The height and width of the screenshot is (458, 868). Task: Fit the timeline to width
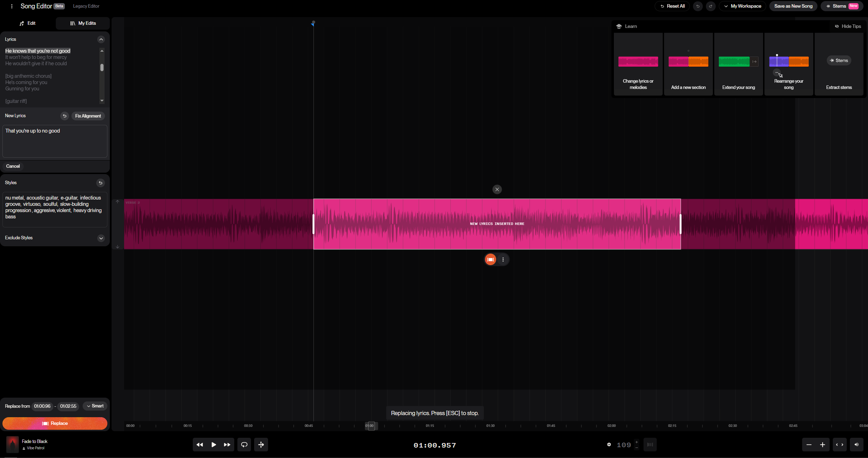pos(840,445)
